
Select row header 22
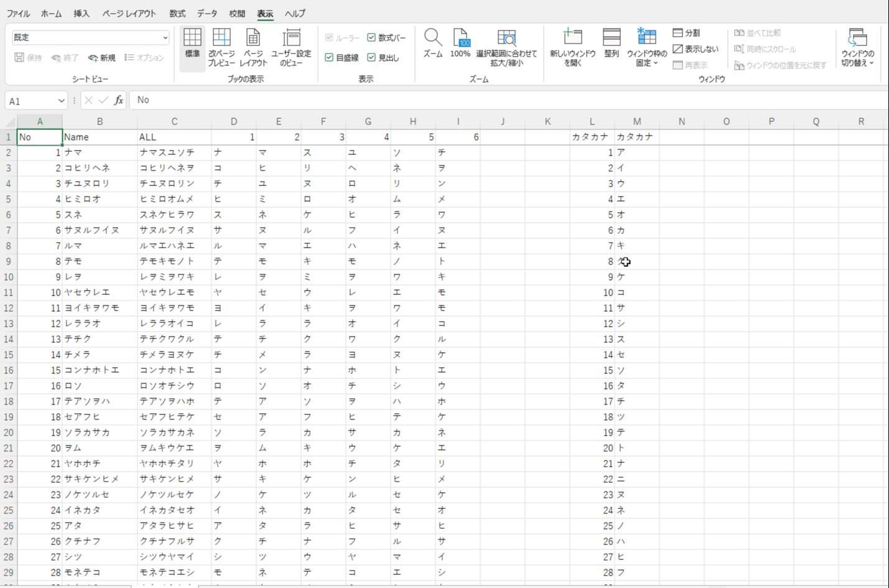9,464
